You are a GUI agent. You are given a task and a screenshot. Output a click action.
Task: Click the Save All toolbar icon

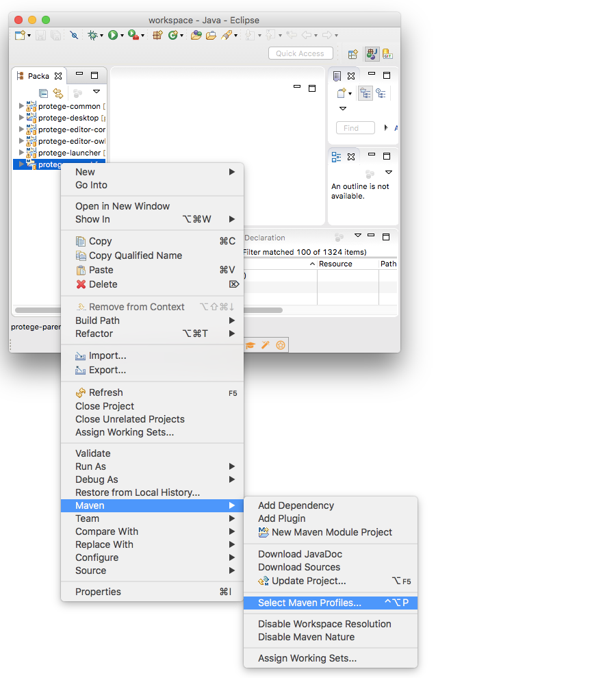tap(55, 35)
